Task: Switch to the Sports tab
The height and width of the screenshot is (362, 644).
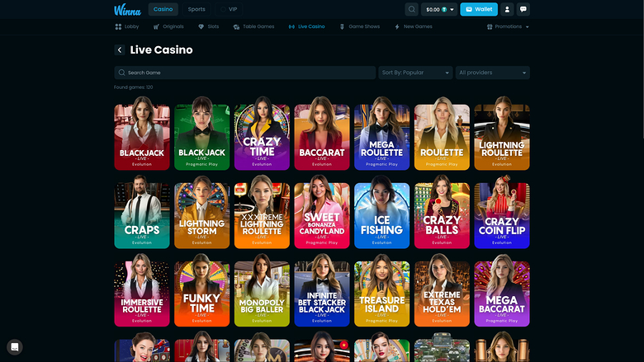Action: click(x=197, y=9)
